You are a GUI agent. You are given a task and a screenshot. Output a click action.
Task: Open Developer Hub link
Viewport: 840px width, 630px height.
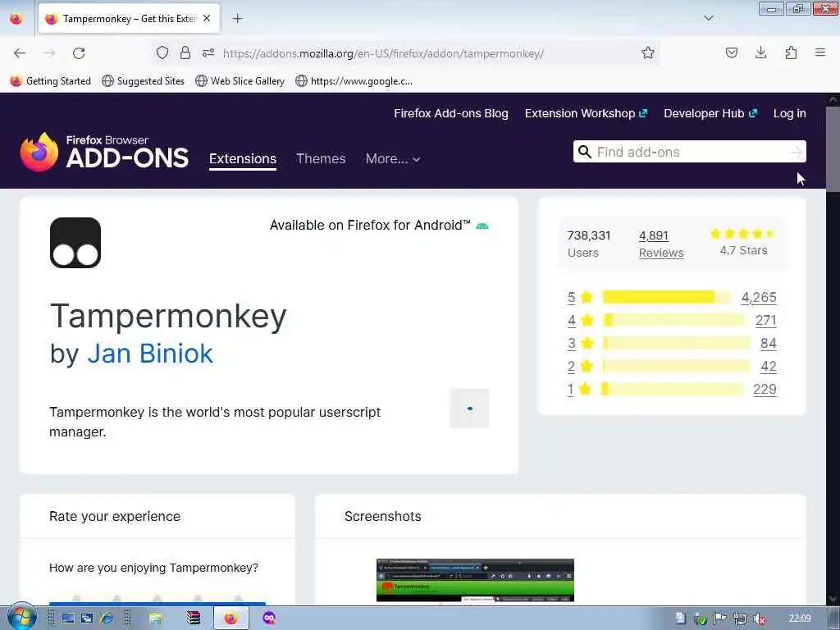[x=710, y=113]
